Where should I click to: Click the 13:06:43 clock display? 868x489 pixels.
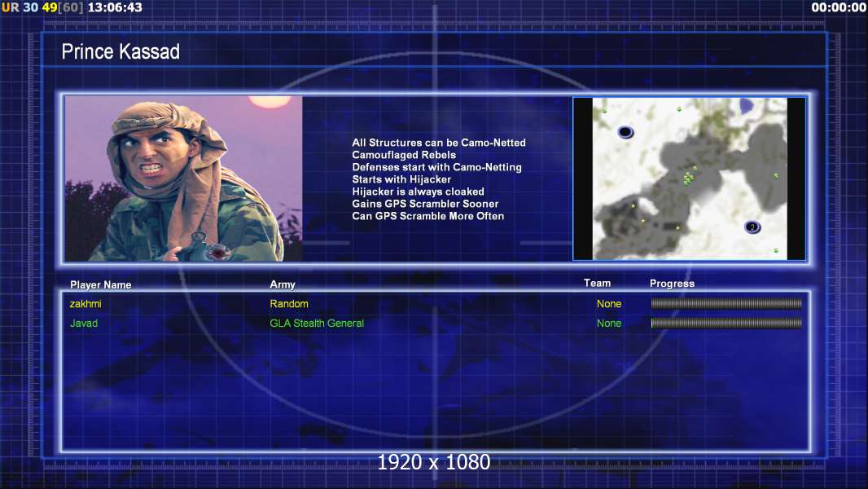point(115,7)
